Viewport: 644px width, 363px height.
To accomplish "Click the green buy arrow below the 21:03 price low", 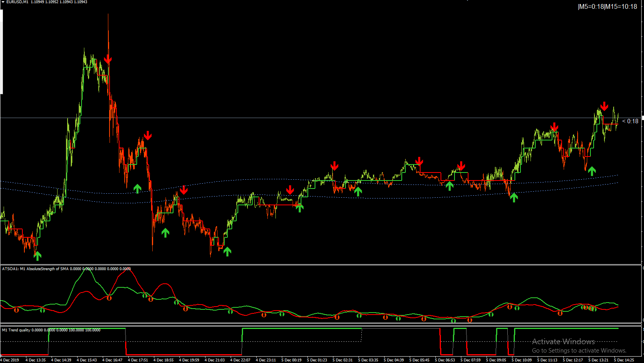I will (227, 251).
